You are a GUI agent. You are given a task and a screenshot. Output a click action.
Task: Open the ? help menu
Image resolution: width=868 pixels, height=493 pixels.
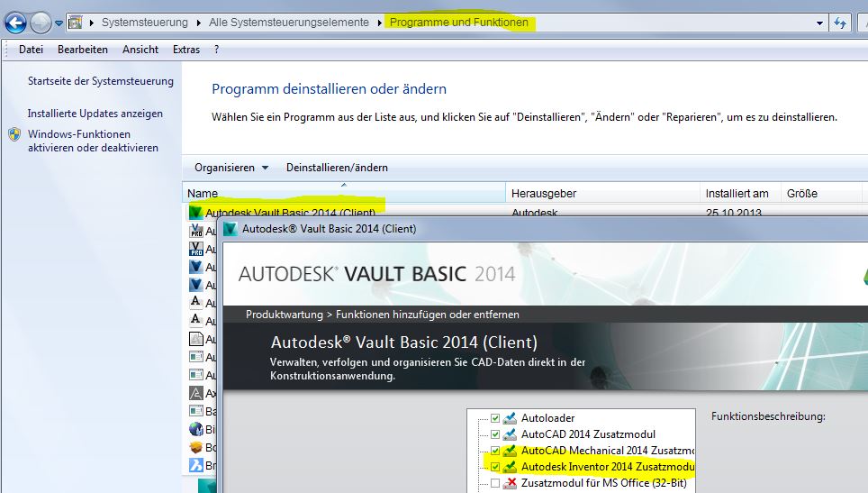click(216, 50)
